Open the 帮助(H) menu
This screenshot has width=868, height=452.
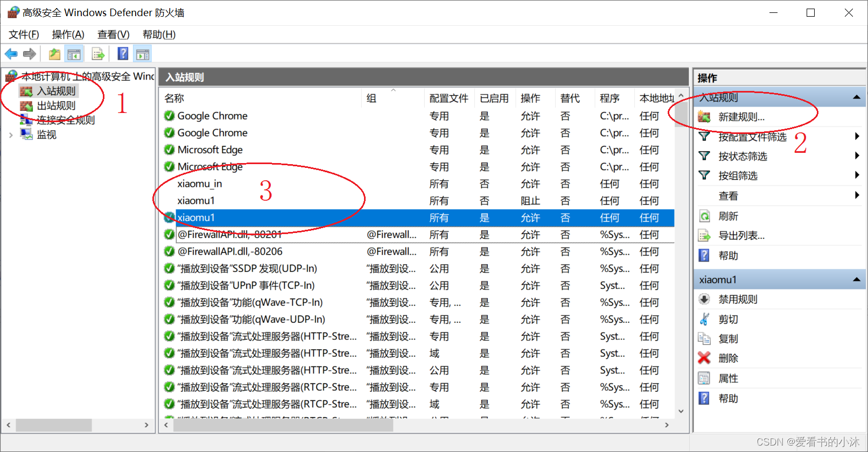click(x=159, y=34)
